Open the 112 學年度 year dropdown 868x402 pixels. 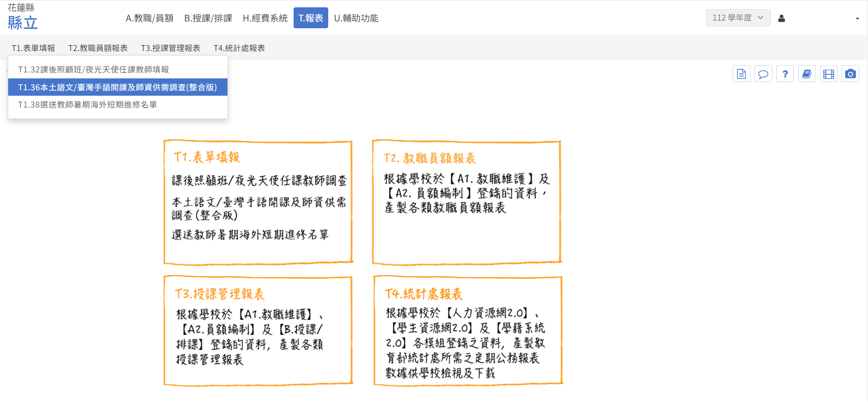point(738,18)
